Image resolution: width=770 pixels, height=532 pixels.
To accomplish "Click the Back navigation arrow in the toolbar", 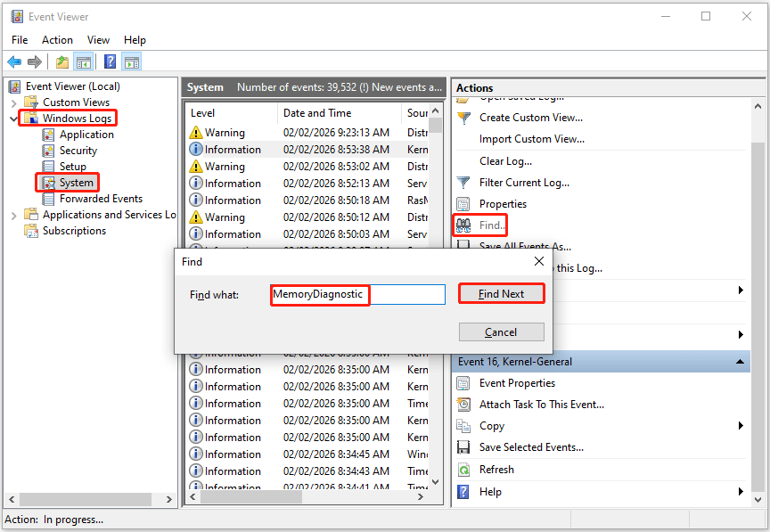I will pos(15,61).
